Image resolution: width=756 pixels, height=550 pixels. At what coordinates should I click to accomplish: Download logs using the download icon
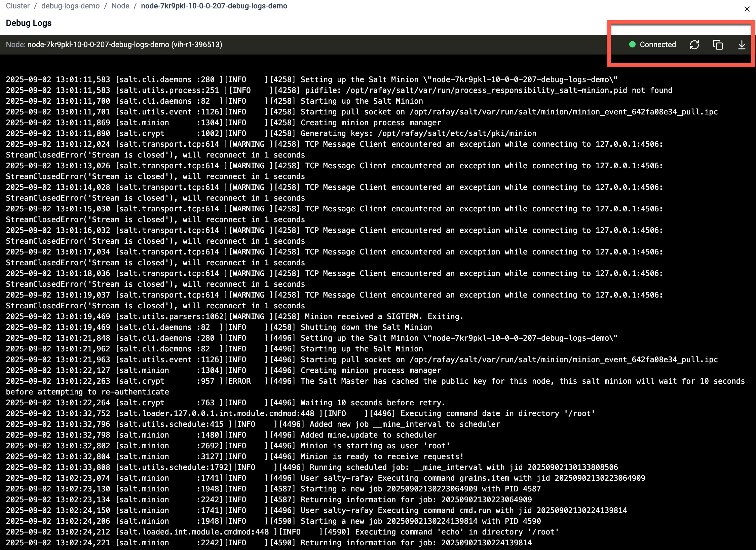click(x=742, y=45)
